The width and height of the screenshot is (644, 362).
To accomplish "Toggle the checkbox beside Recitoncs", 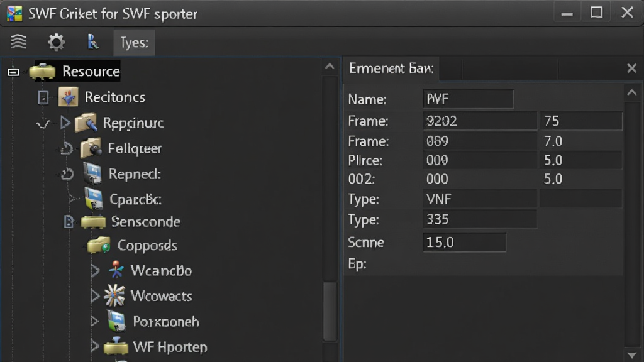I will (x=43, y=97).
